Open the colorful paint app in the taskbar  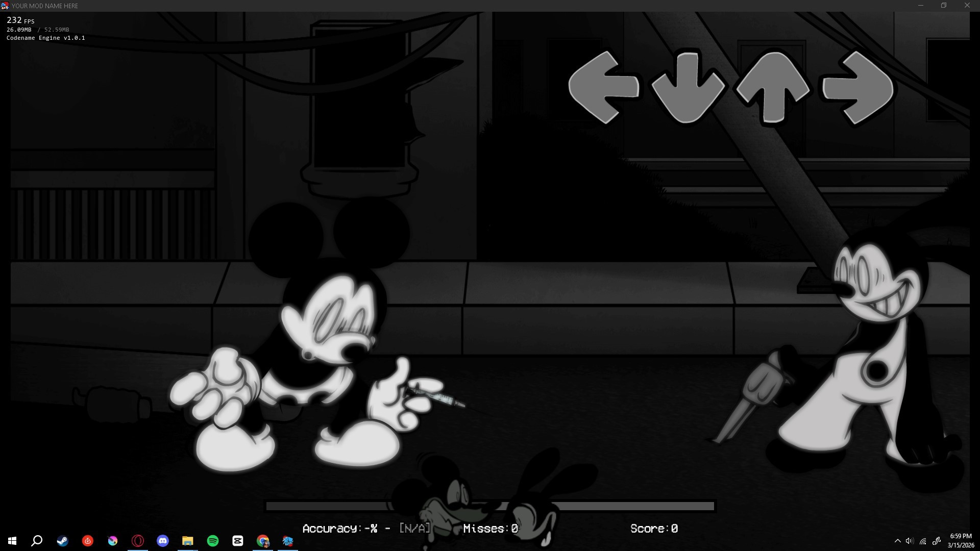pos(112,541)
